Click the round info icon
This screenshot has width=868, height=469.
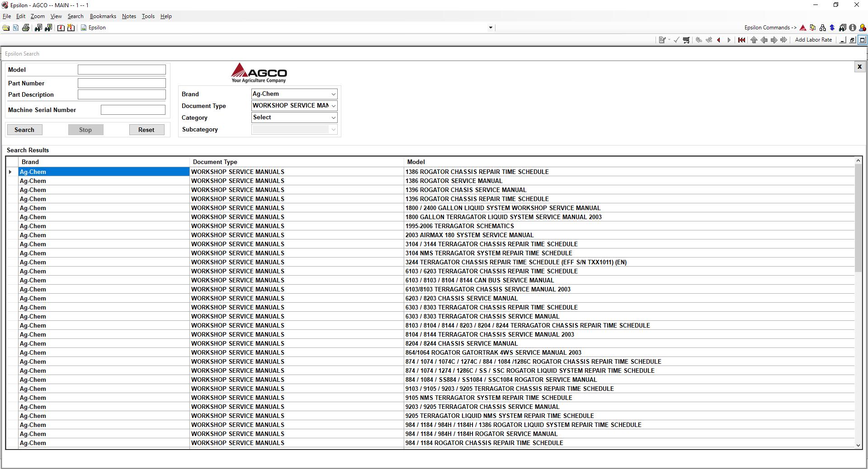[x=852, y=28]
